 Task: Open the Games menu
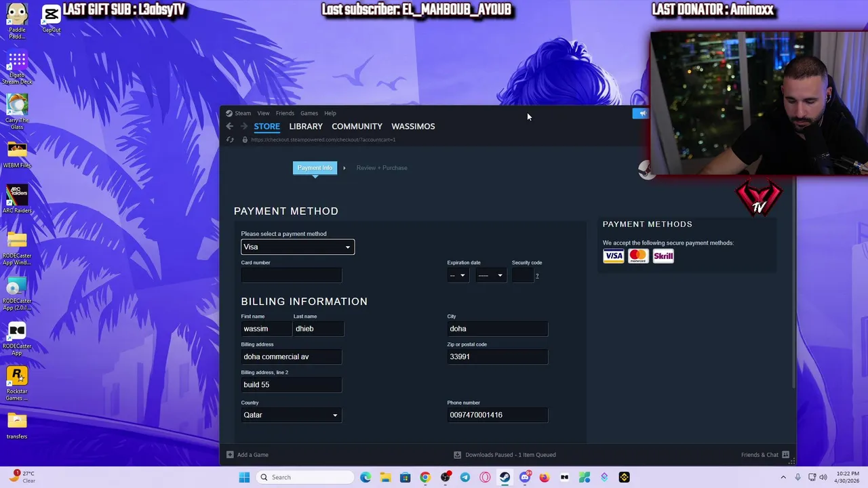[309, 113]
